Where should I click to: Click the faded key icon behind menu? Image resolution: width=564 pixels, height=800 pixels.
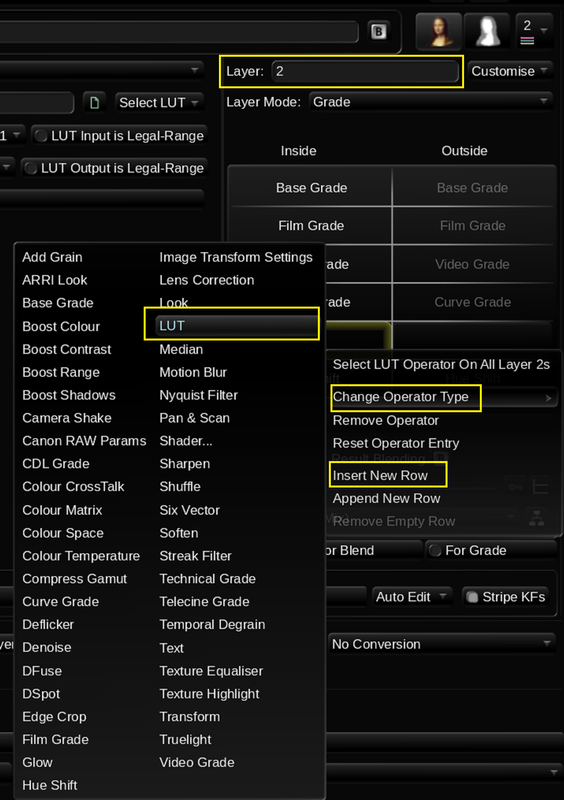tap(515, 487)
